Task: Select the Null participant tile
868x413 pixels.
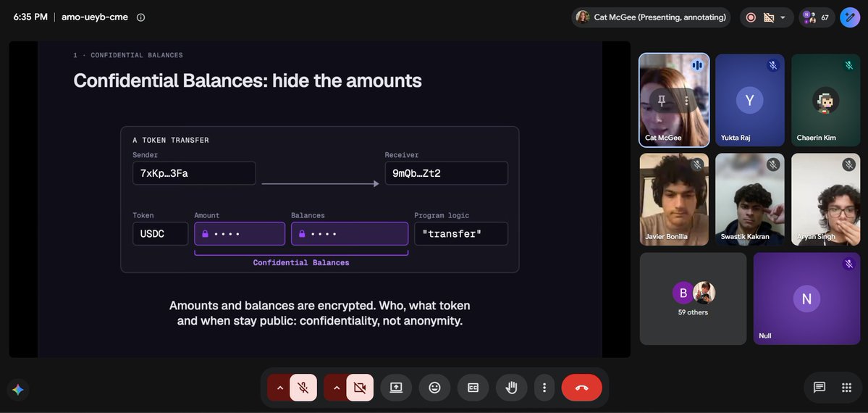Action: pyautogui.click(x=806, y=299)
